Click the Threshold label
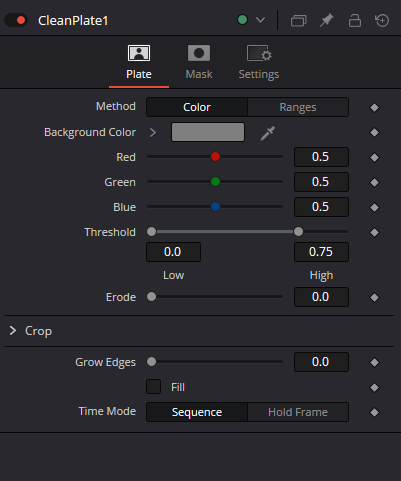Image resolution: width=401 pixels, height=481 pixels. [110, 232]
